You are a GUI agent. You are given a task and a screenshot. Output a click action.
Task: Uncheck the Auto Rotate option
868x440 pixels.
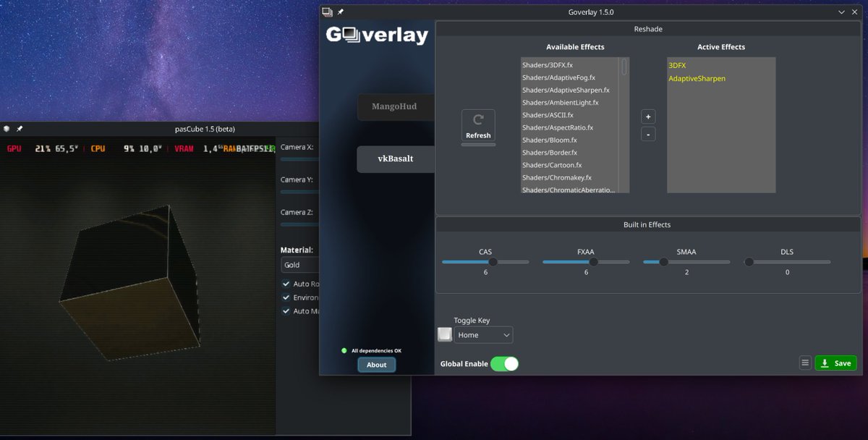pyautogui.click(x=286, y=284)
